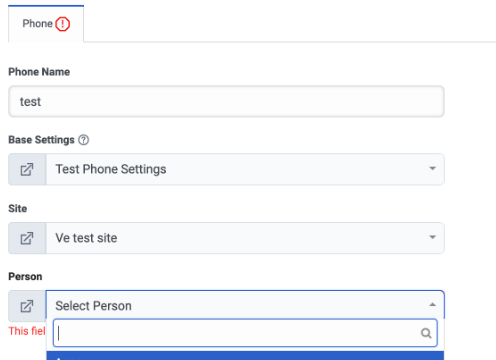Open the Ve test site combo box
Screen dimensions: 496x360
245,238
